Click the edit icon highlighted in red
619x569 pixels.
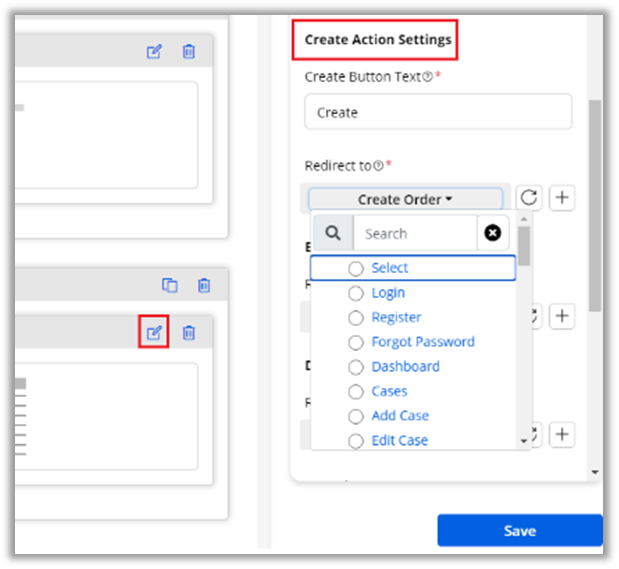[x=153, y=333]
